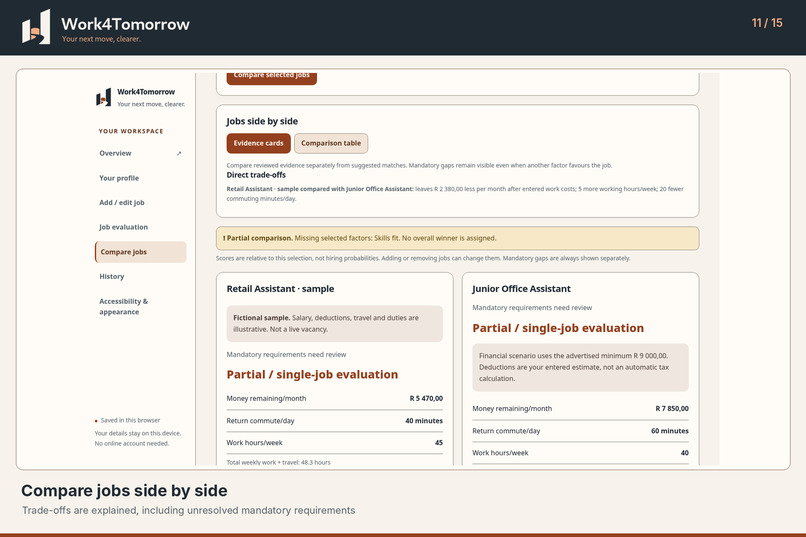Image resolution: width=806 pixels, height=537 pixels.
Task: Switch to the Comparison table view
Action: tap(331, 143)
